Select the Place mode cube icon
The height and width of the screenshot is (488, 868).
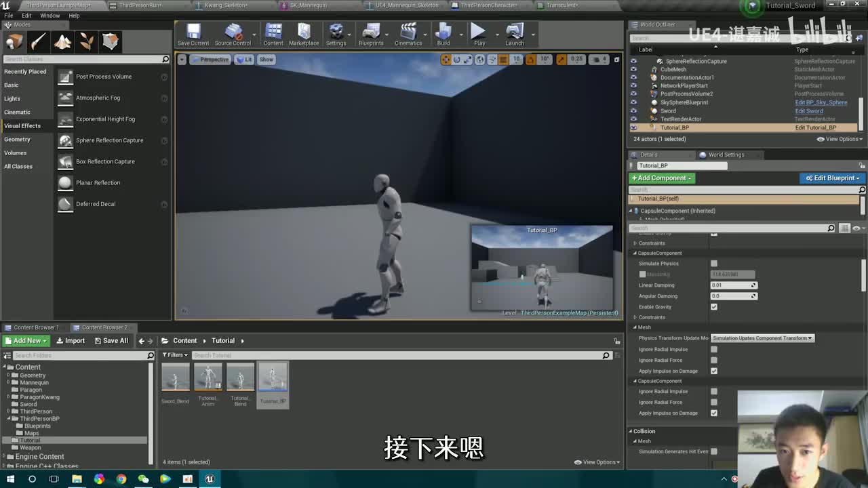tap(14, 42)
